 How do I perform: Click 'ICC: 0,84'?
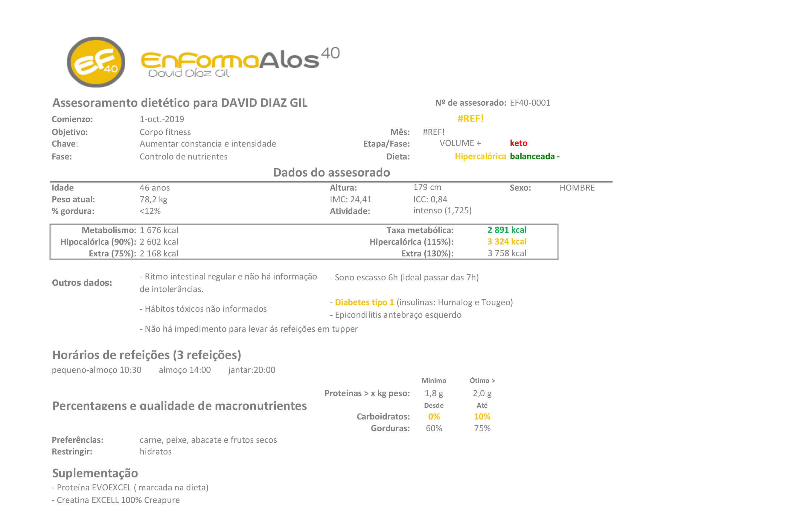[x=430, y=199]
